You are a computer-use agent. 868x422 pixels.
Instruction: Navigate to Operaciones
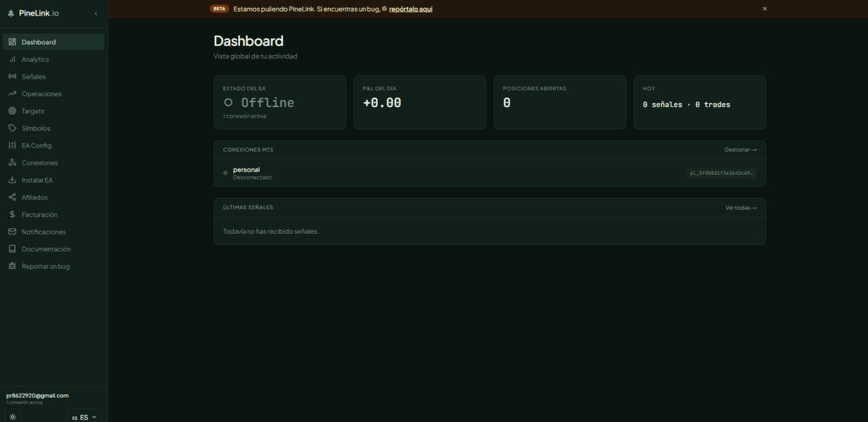pyautogui.click(x=54, y=93)
